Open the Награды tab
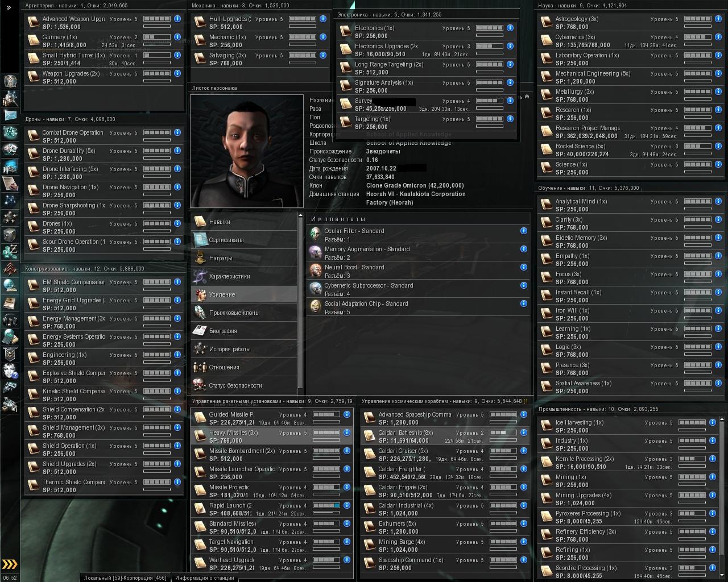This screenshot has height=582, width=728. point(244,258)
